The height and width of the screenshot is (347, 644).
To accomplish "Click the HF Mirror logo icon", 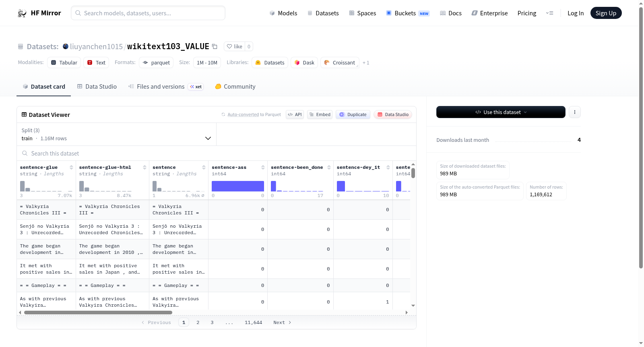I will 22,13.
